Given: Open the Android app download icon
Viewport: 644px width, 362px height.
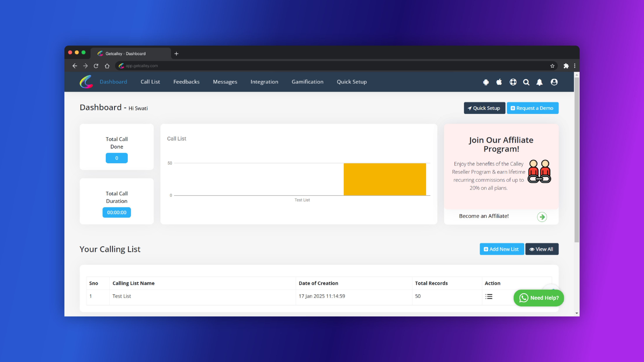Looking at the screenshot, I should click(486, 82).
